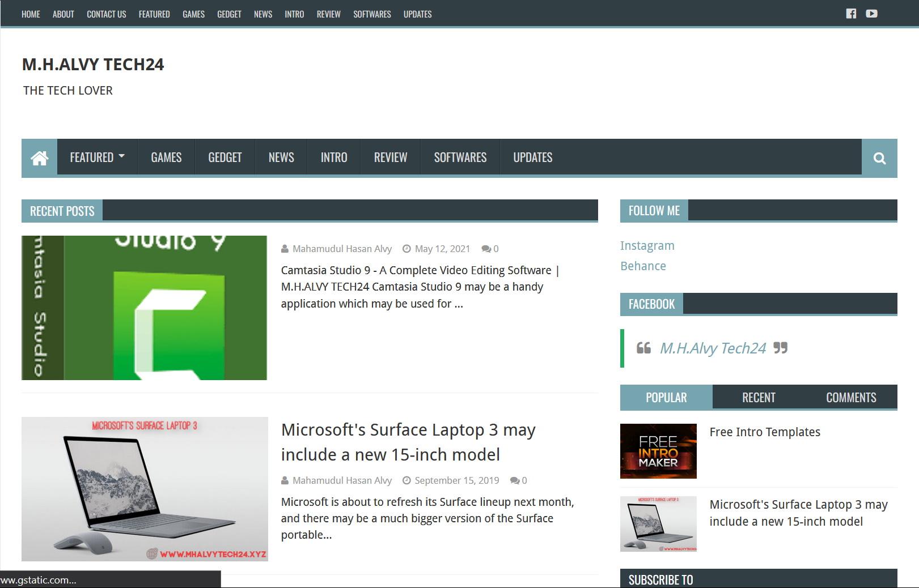Click the May 12, 2021 date
The height and width of the screenshot is (588, 919).
(x=442, y=249)
